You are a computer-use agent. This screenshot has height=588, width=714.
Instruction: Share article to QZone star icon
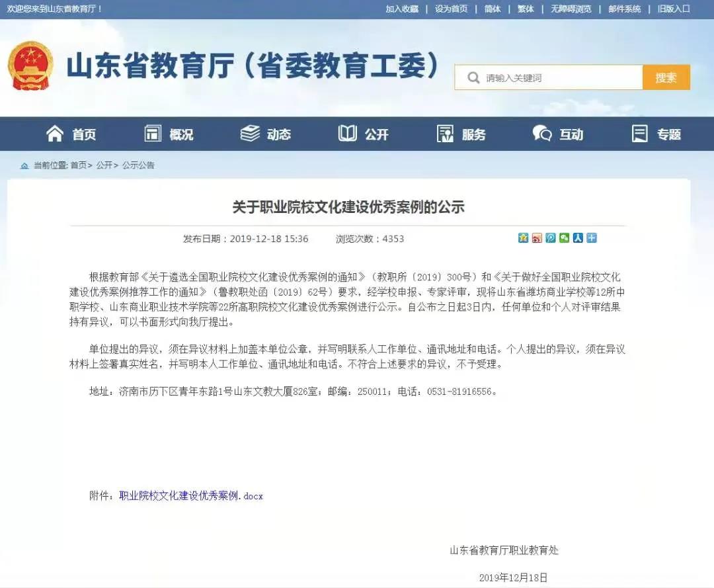523,238
